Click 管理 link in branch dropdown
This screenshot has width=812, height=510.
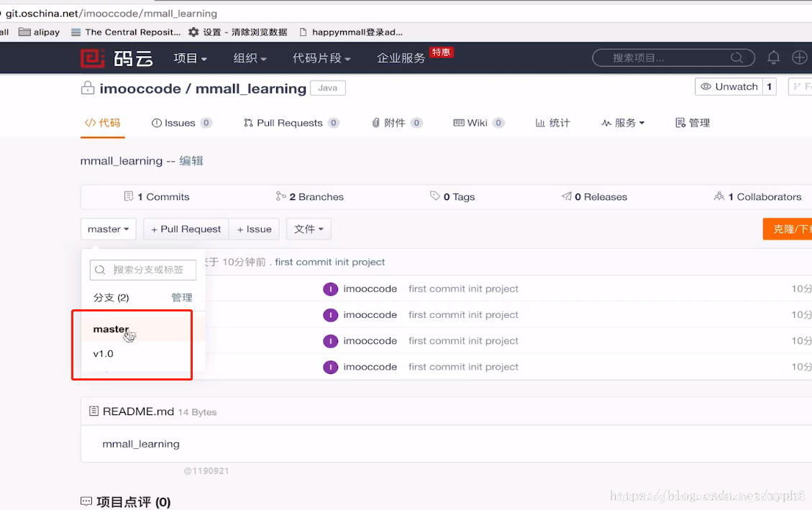(x=182, y=298)
